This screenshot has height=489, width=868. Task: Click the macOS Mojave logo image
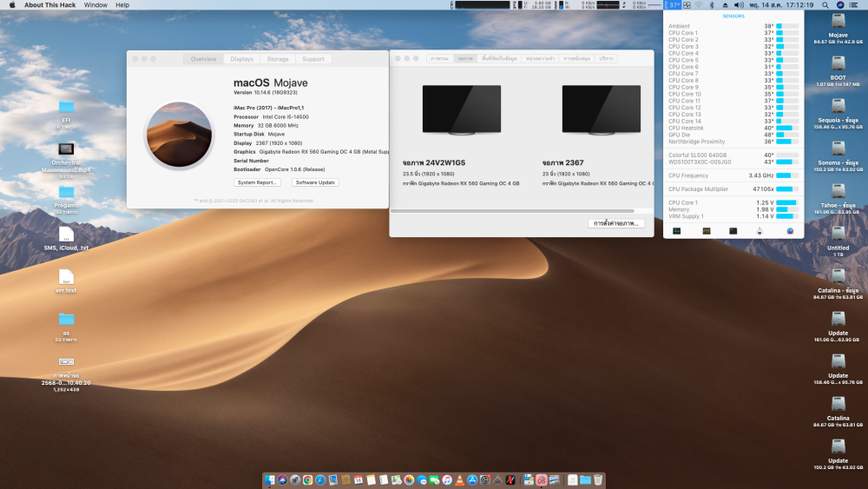point(179,135)
